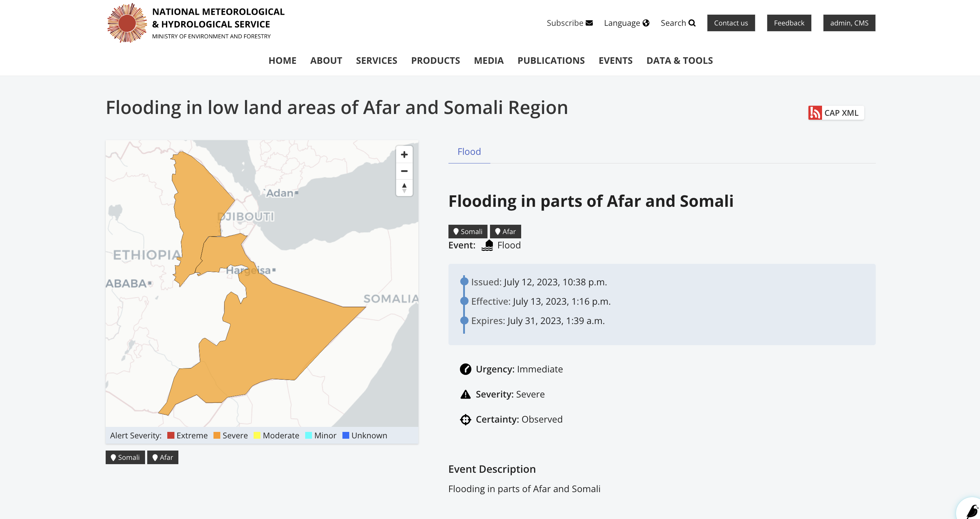Click the Contact us button
The width and height of the screenshot is (980, 519).
tap(731, 23)
